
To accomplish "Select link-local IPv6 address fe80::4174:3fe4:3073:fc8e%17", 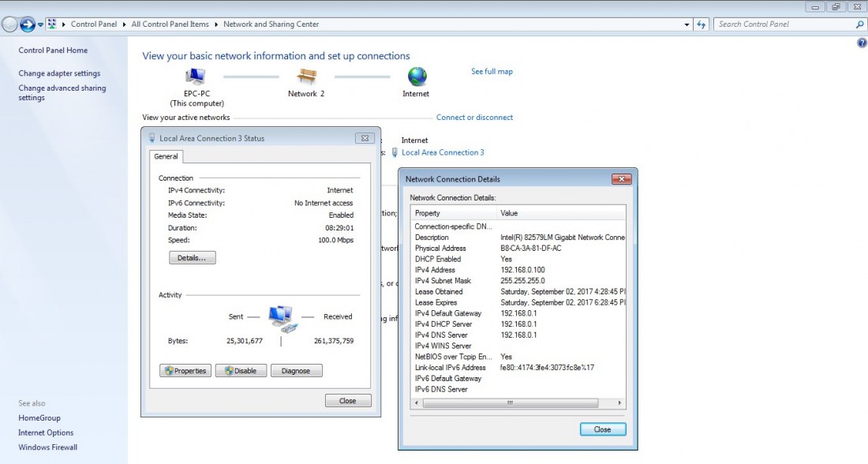I will [547, 368].
